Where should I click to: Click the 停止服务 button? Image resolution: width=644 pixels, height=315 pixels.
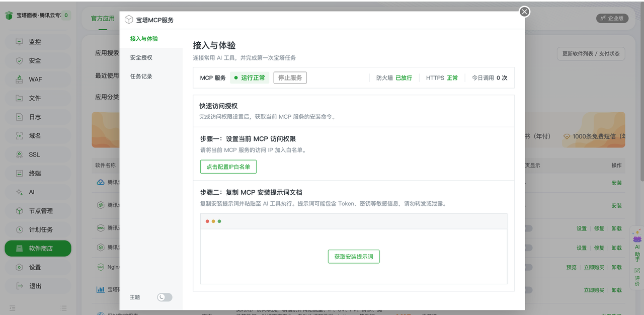[x=290, y=78]
